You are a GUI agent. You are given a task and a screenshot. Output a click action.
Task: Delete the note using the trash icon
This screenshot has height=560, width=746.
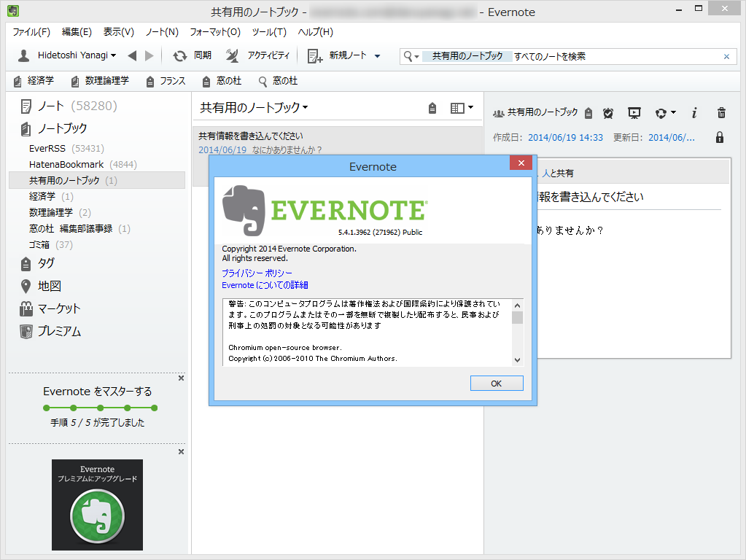click(x=721, y=113)
